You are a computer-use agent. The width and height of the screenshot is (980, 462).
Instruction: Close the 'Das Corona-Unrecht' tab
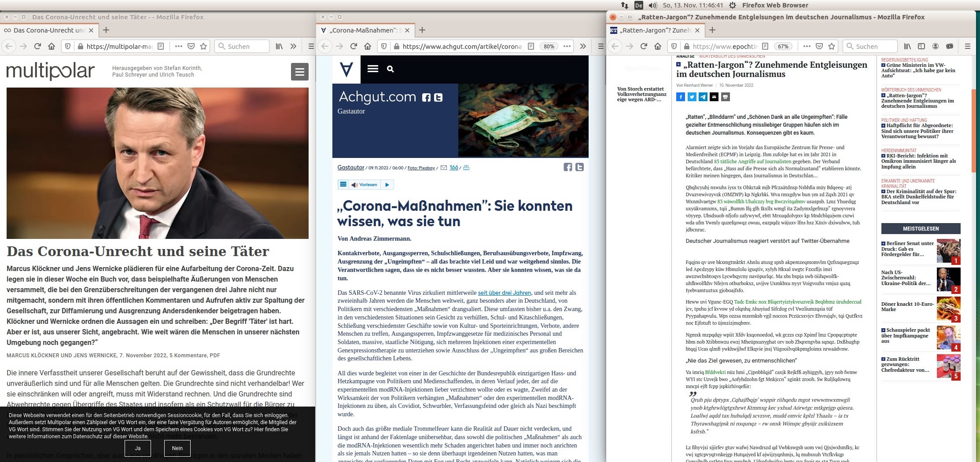[91, 30]
